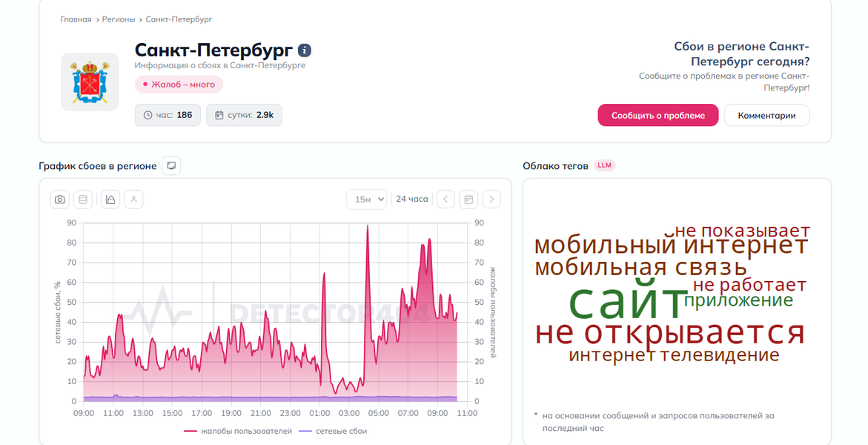Toggle the жалобы пользователей legend series

click(x=238, y=431)
